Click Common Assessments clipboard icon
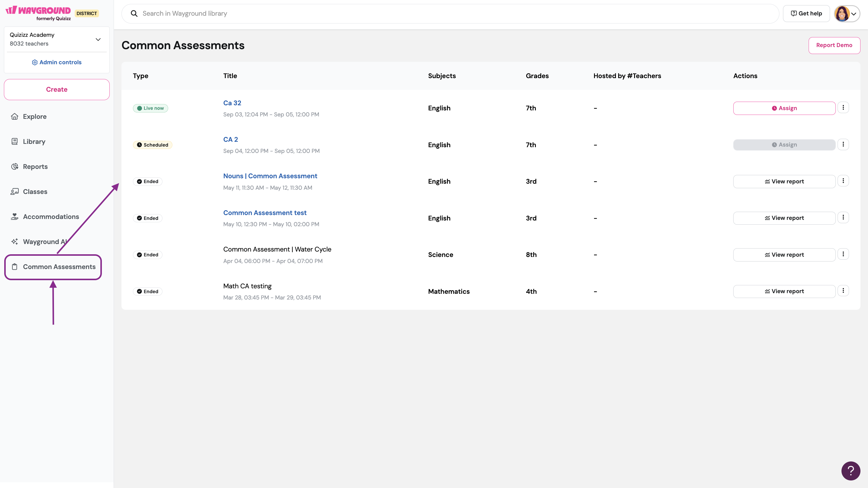The width and height of the screenshot is (868, 488). [14, 267]
